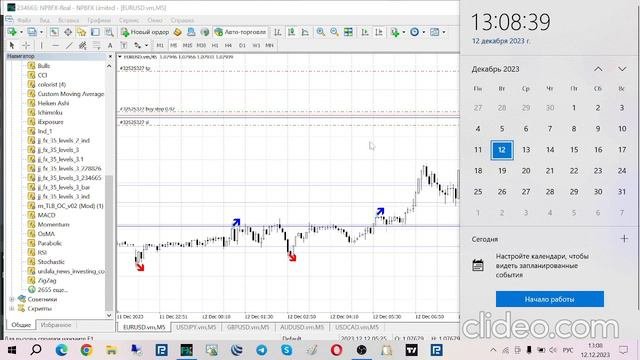Switch timeframe to H1
The width and height of the screenshot is (640, 360).
215,45
